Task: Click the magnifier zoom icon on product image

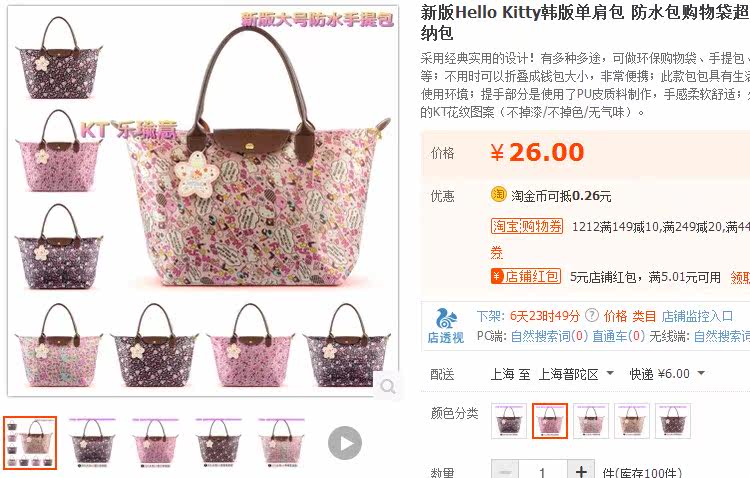Action: click(387, 386)
